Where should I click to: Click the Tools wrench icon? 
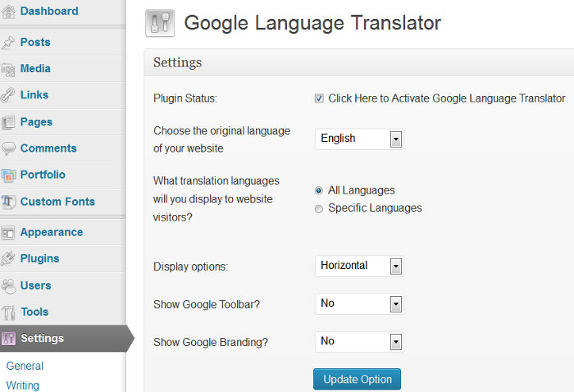click(x=8, y=312)
